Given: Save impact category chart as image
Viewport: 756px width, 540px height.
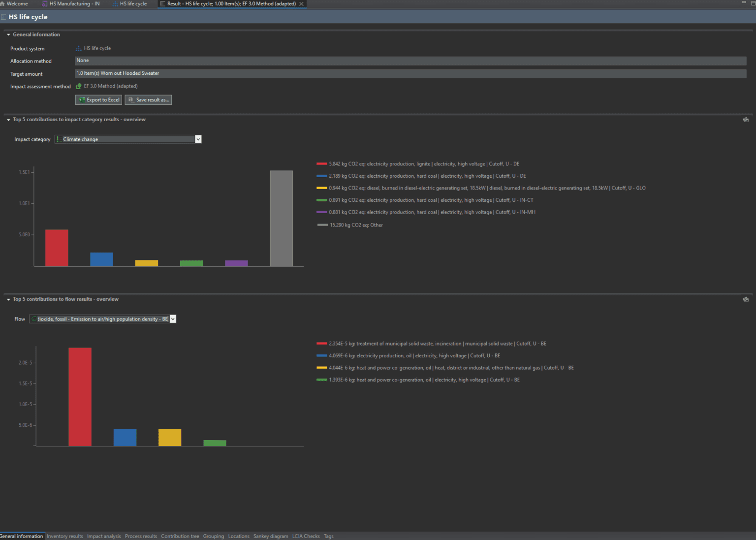Looking at the screenshot, I should [x=746, y=120].
